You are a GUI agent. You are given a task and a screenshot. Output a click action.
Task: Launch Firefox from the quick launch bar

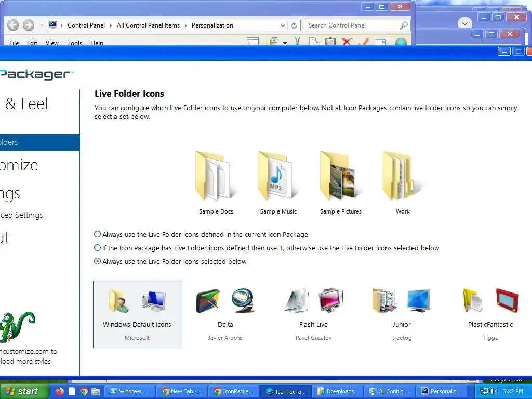[x=60, y=391]
